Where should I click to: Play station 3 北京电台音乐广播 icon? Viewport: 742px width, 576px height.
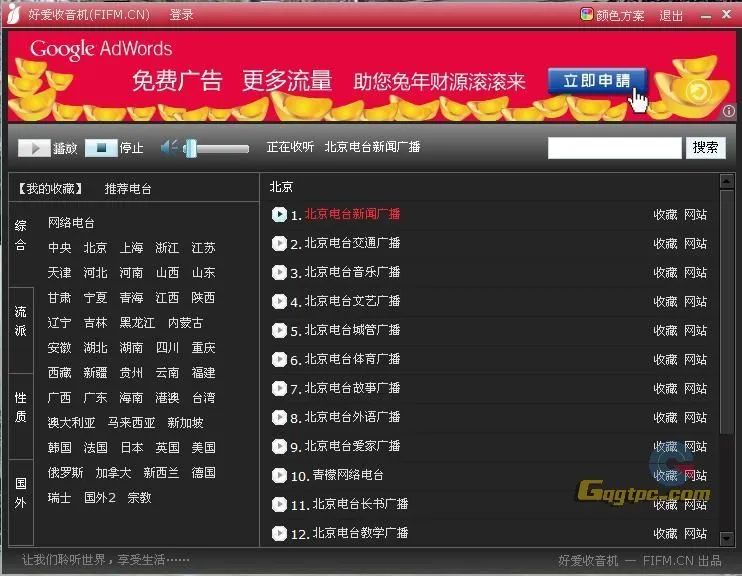click(x=279, y=272)
